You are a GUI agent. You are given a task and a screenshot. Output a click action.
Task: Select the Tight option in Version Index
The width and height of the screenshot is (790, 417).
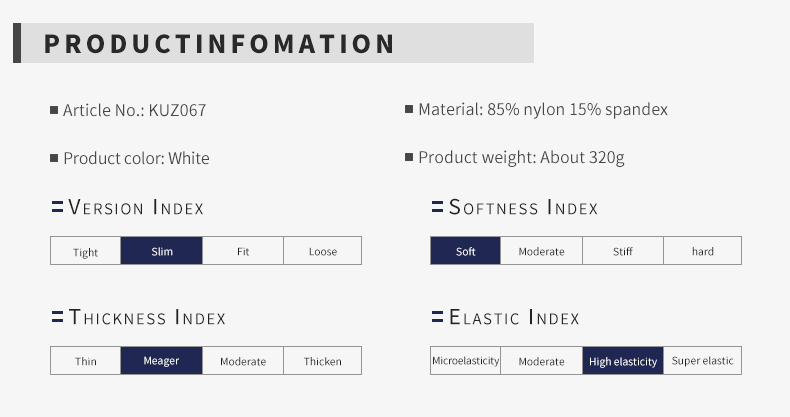pyautogui.click(x=86, y=251)
